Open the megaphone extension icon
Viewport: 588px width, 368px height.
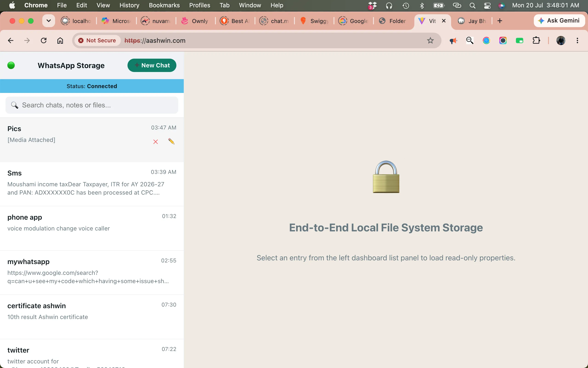click(x=453, y=41)
